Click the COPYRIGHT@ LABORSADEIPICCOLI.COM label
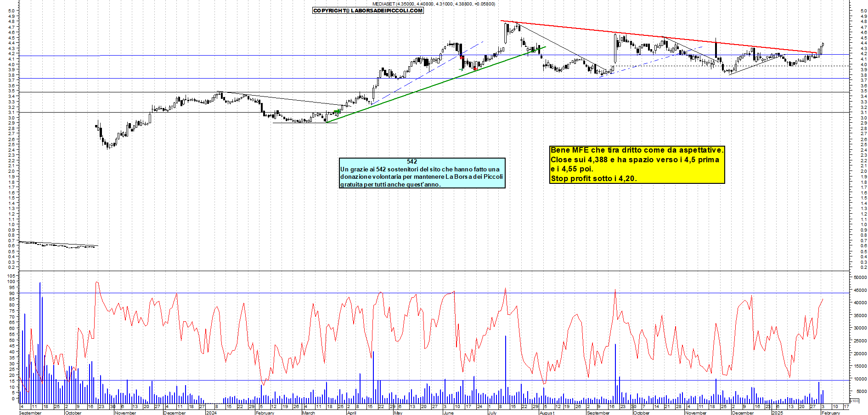The image size is (868, 415). pyautogui.click(x=368, y=11)
